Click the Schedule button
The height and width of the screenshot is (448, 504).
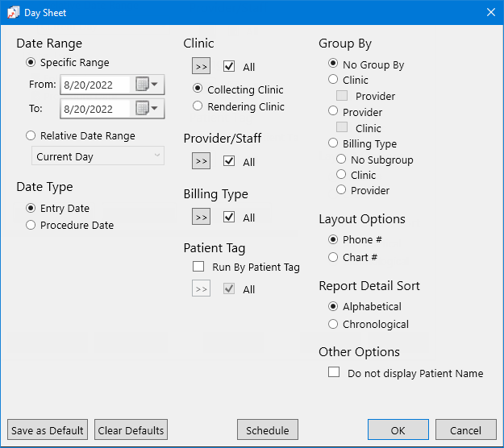(268, 429)
